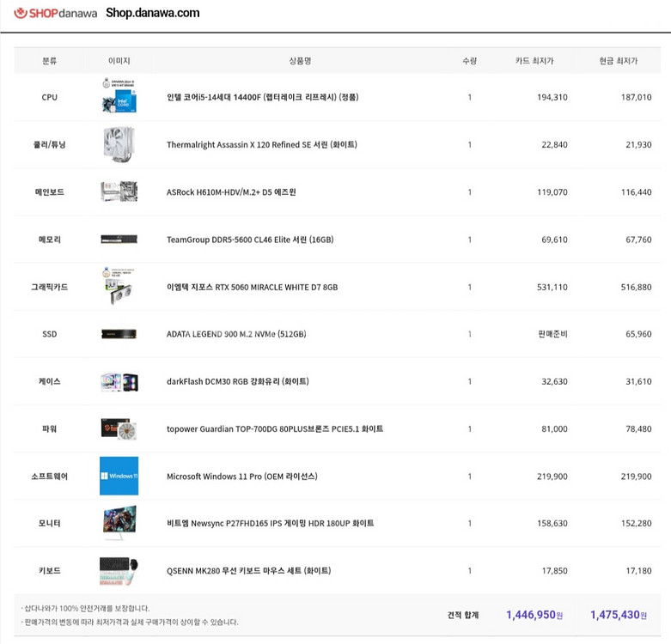671x644 pixels.
Task: Open the Shop.danawa.com header text
Action: [153, 13]
